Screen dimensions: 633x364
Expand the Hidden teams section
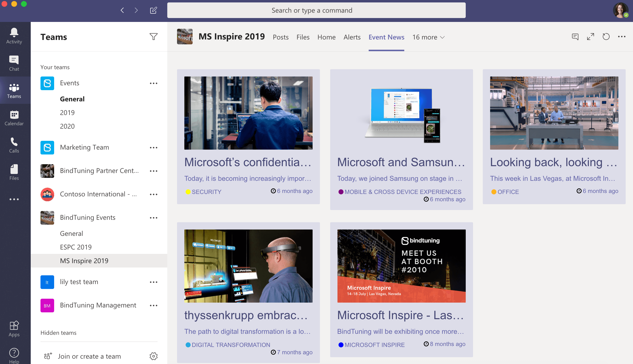[58, 333]
